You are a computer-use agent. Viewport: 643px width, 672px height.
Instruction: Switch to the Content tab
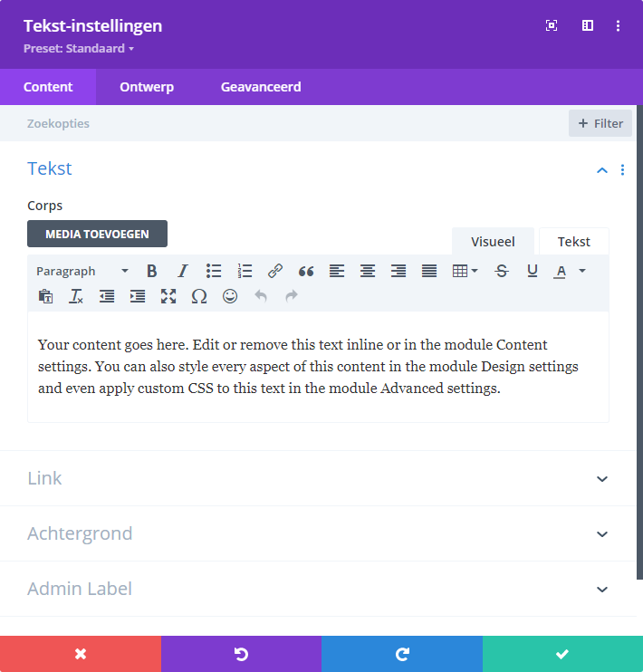click(48, 87)
